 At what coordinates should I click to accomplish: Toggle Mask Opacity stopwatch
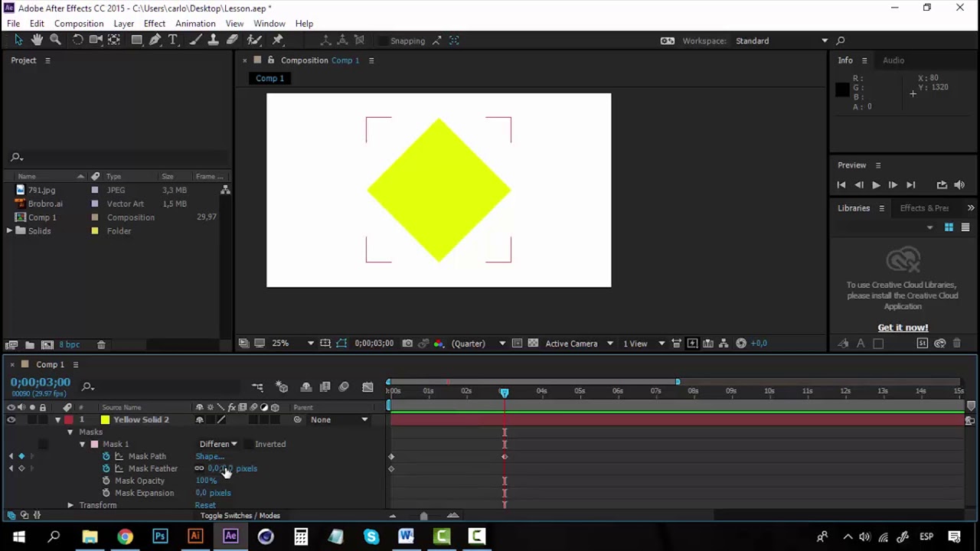click(x=106, y=481)
